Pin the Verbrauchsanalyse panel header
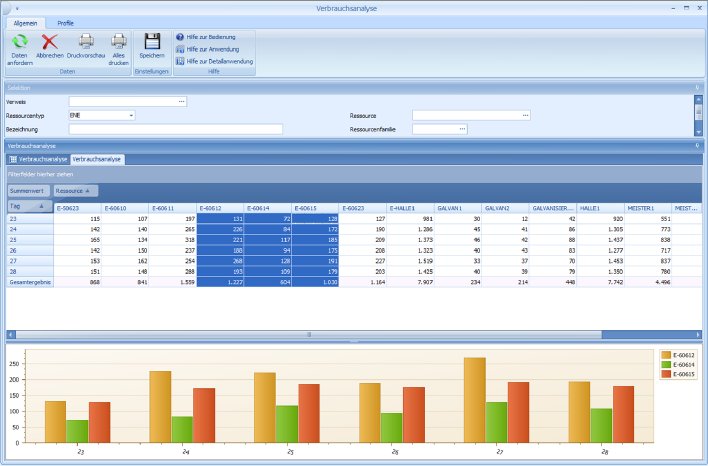The image size is (708, 466). tap(697, 146)
